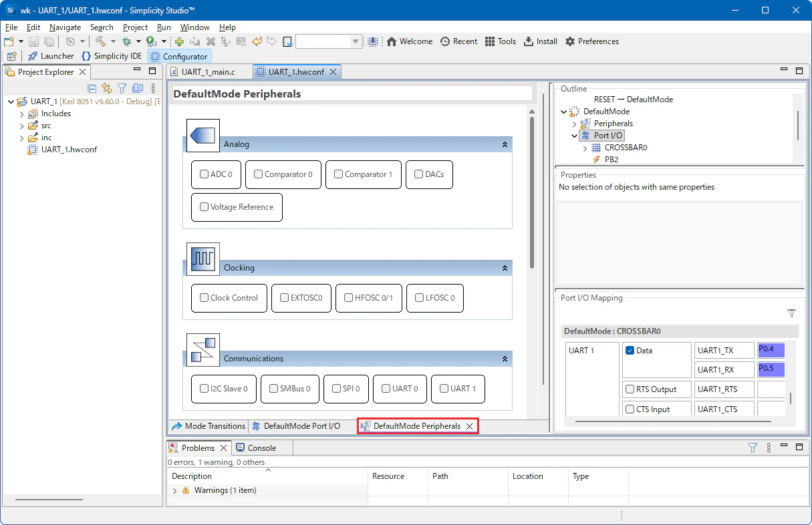The width and height of the screenshot is (812, 525).
Task: Click the Analog category icon
Action: point(202,136)
